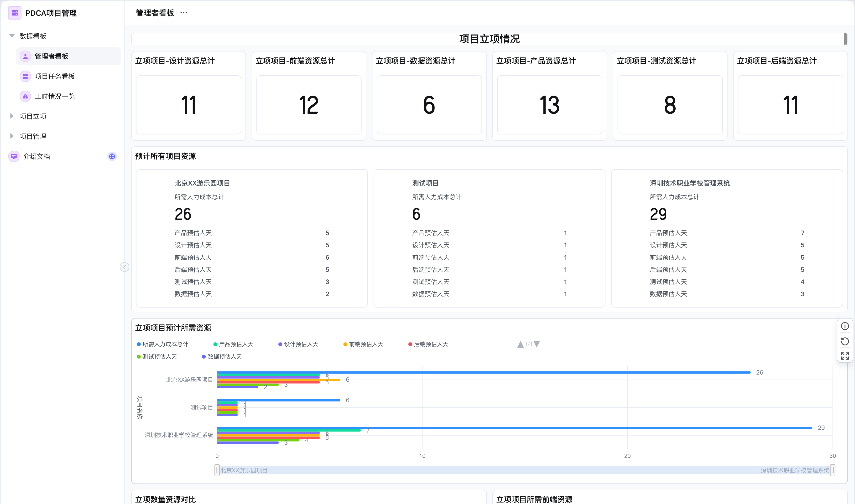The image size is (855, 504).
Task: Click the 北京XX游乐园项目 card title
Action: [202, 183]
